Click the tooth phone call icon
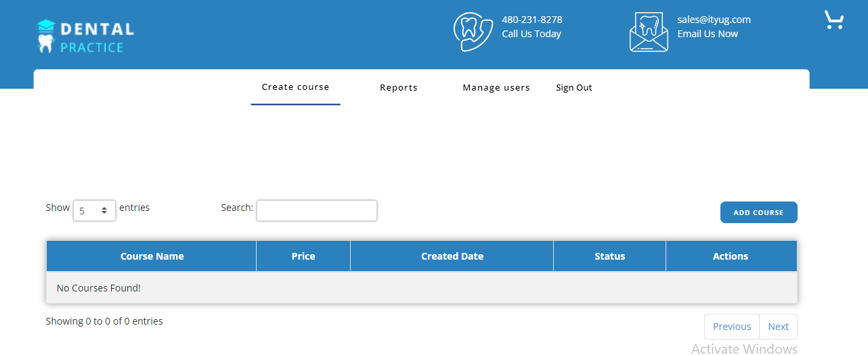The height and width of the screenshot is (355, 868). pyautogui.click(x=473, y=32)
